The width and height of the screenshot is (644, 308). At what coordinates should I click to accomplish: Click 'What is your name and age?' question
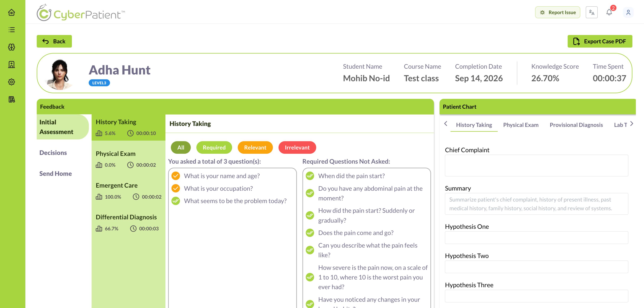click(x=222, y=176)
